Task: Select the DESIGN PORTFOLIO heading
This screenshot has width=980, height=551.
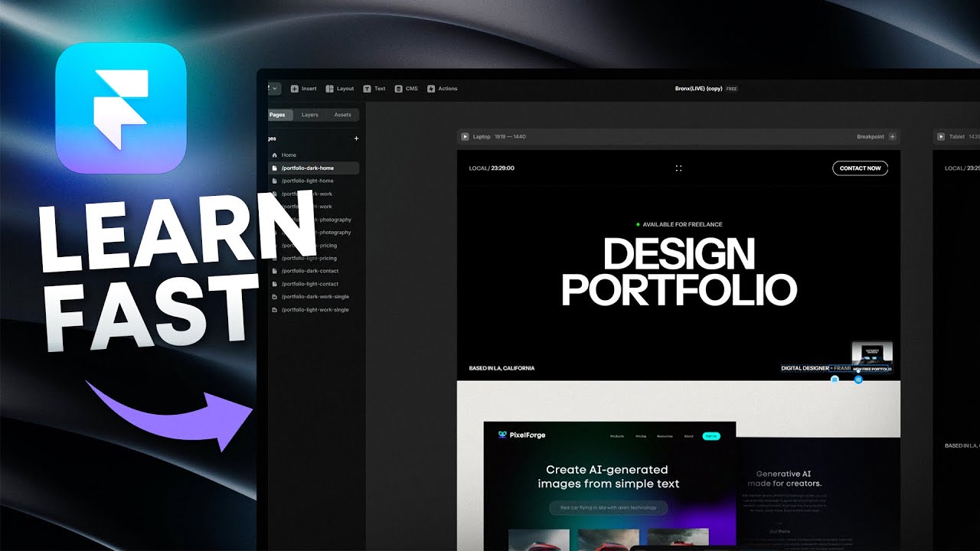Action: click(x=679, y=272)
